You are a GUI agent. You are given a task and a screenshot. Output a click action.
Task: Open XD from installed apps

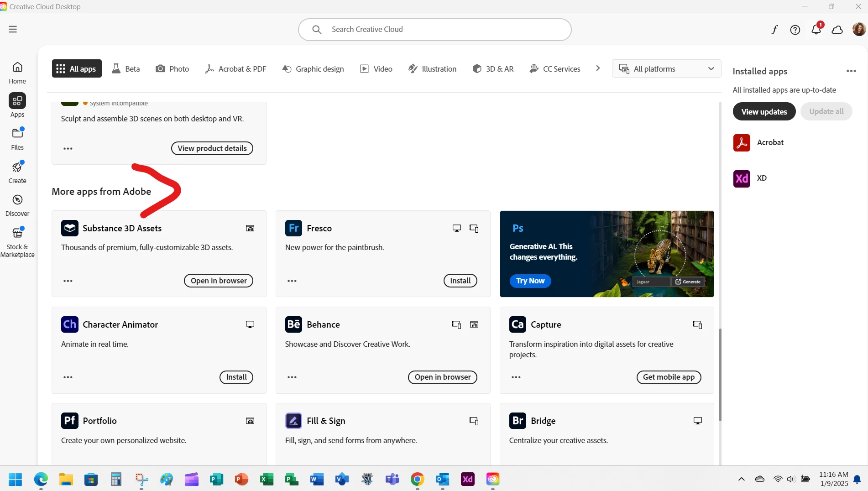(x=750, y=178)
